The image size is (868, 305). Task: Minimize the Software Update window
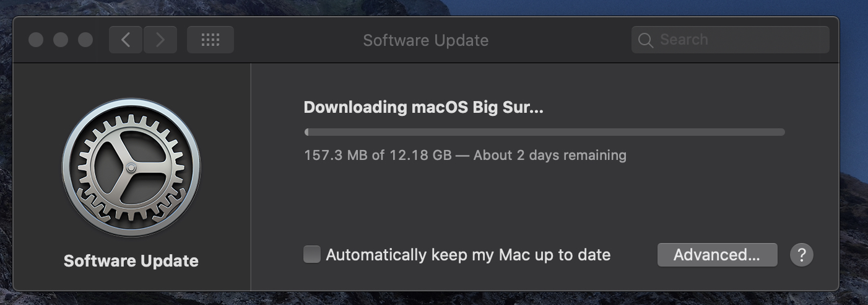(x=61, y=40)
